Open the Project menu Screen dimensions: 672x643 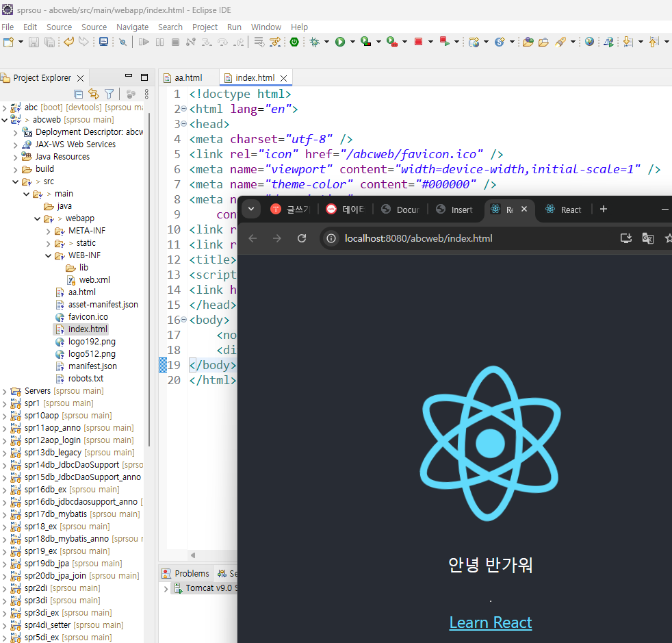tap(205, 27)
